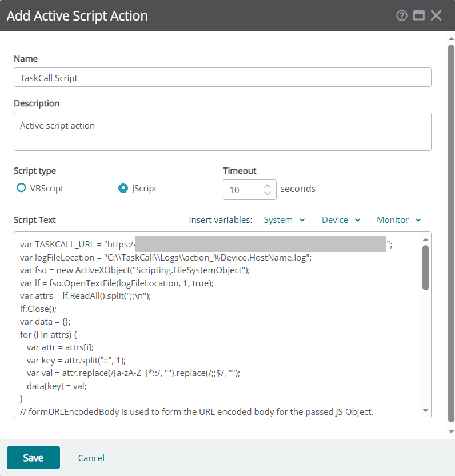
Task: Close the Add Active Script Action dialog
Action: pyautogui.click(x=436, y=15)
